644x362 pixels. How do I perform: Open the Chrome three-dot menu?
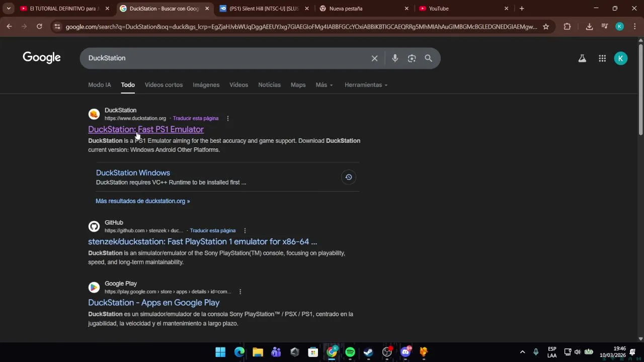[x=634, y=27]
